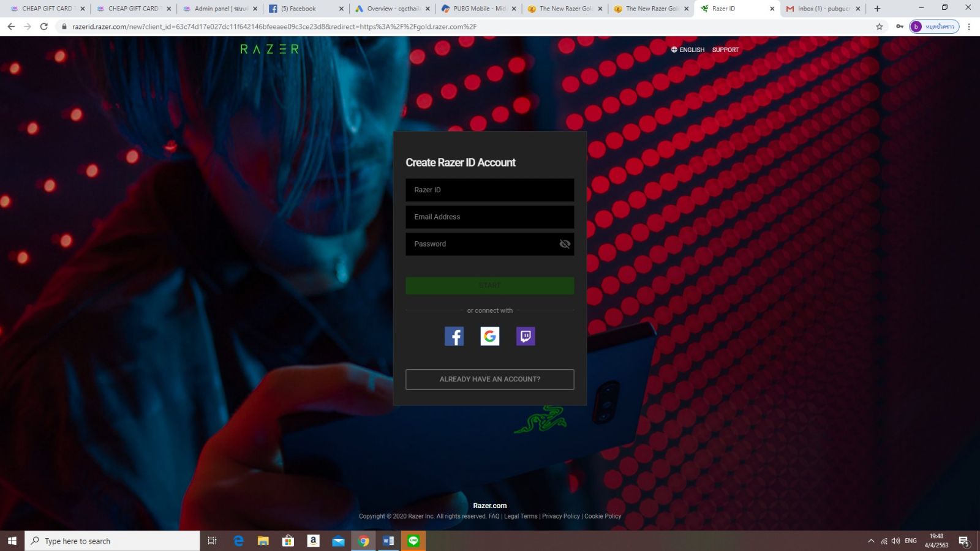Viewport: 980px width, 551px height.
Task: Click the browser forward arrow
Action: (28, 26)
